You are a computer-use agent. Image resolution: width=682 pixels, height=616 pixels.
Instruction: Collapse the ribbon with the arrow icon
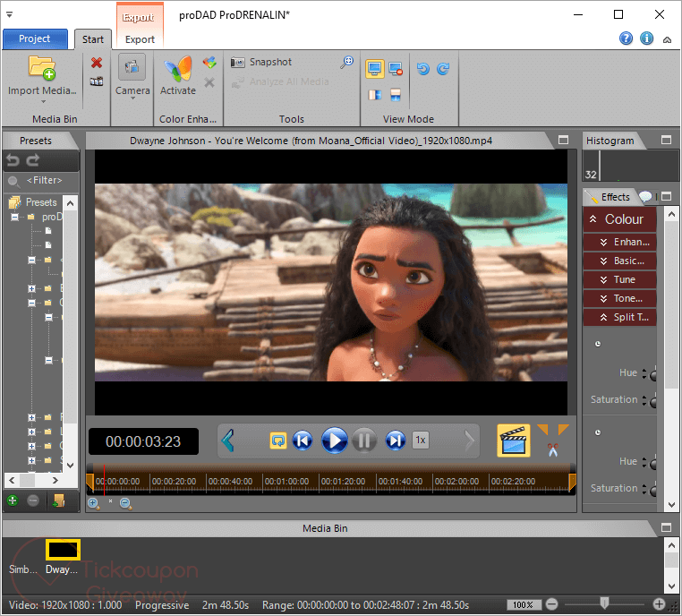pyautogui.click(x=667, y=39)
